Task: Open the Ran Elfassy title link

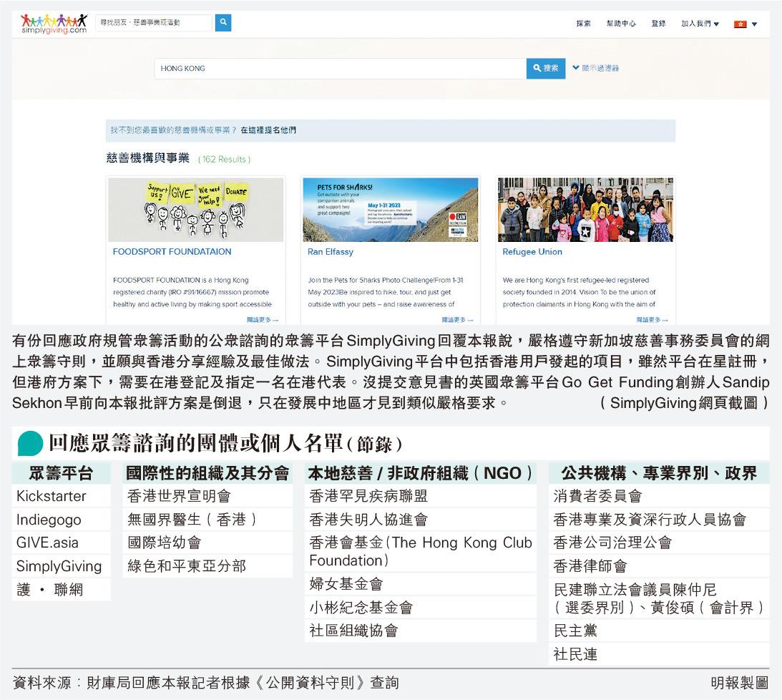Action: click(330, 251)
